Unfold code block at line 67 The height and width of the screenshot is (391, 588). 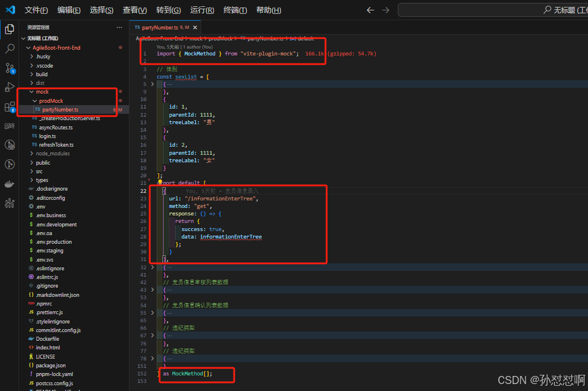(x=152, y=336)
